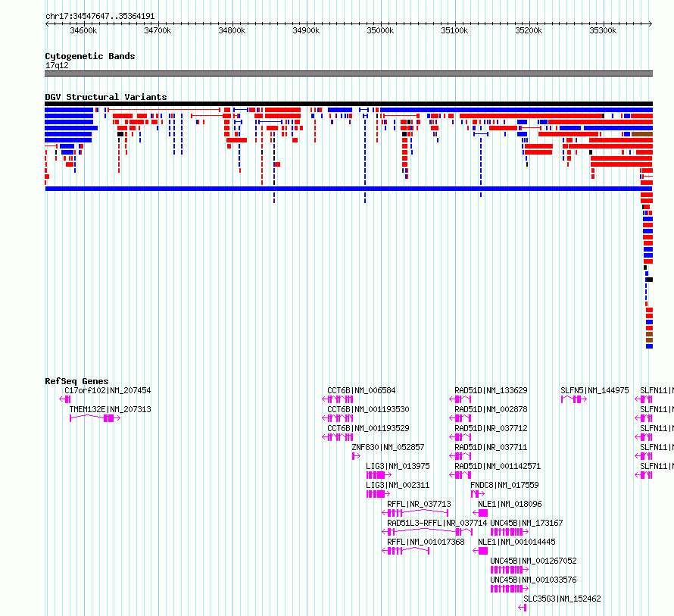Open SLC35G3|NM_152462 gene label
This screenshot has height=616, width=674.
point(562,599)
